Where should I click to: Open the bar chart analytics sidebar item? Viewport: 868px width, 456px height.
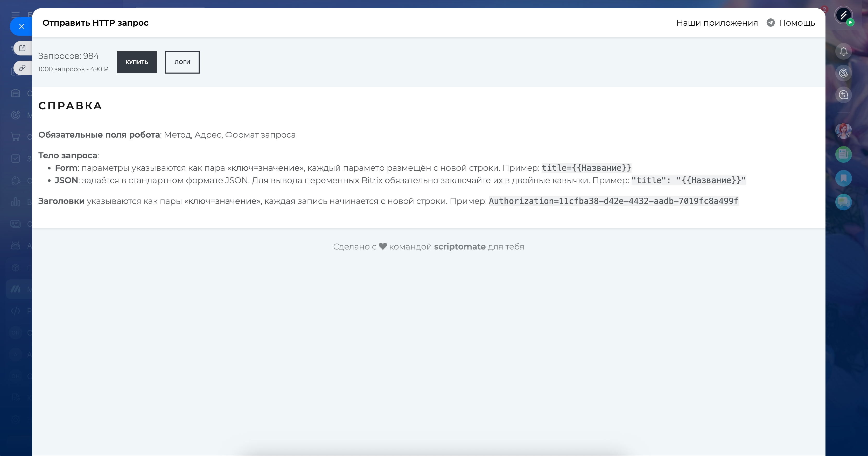(15, 202)
